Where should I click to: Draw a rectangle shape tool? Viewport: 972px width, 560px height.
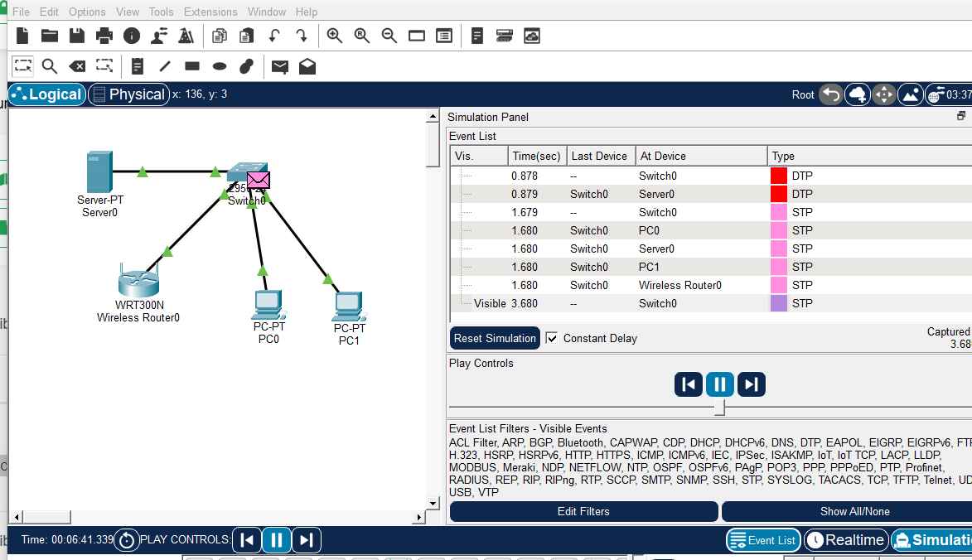(x=192, y=66)
